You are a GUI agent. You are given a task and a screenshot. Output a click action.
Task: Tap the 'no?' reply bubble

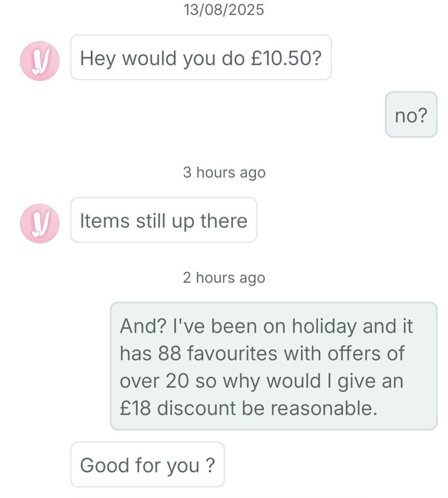pyautogui.click(x=411, y=115)
